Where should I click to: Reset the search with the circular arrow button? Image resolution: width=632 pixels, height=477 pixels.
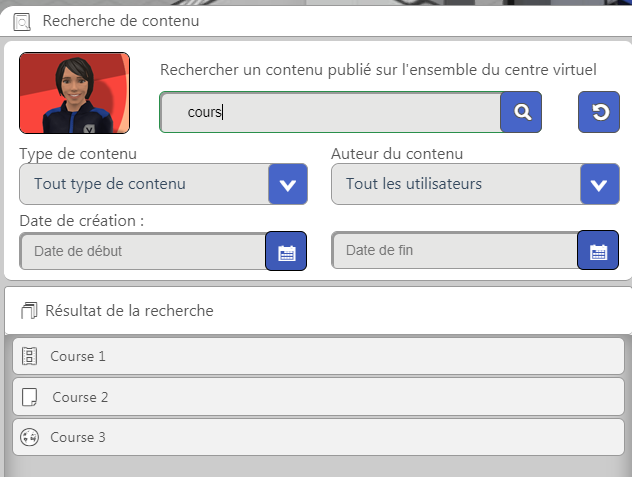coord(599,112)
